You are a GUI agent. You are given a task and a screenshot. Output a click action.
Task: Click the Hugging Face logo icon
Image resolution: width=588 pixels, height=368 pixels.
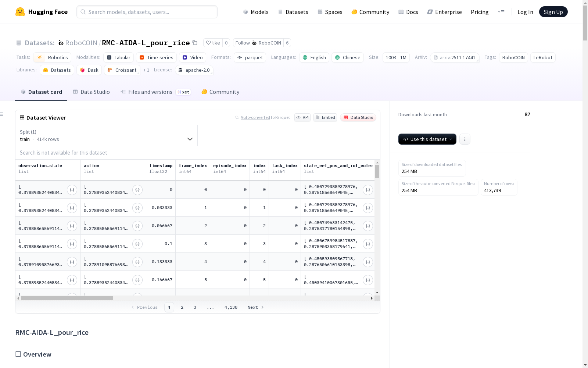point(20,12)
